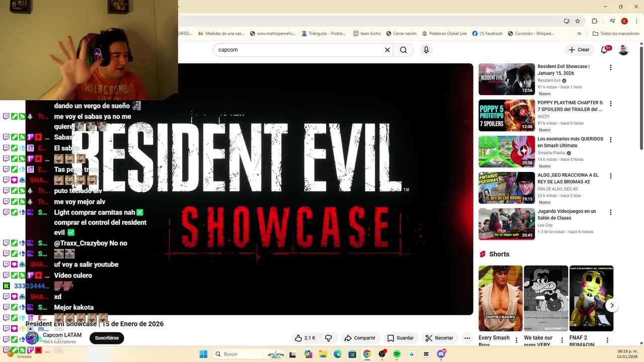Open the YouTube account avatar menu

pyautogui.click(x=623, y=50)
